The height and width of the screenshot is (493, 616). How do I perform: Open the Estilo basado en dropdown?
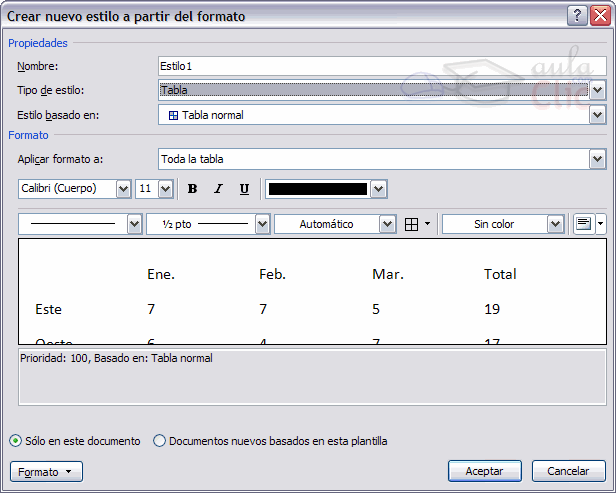click(598, 115)
